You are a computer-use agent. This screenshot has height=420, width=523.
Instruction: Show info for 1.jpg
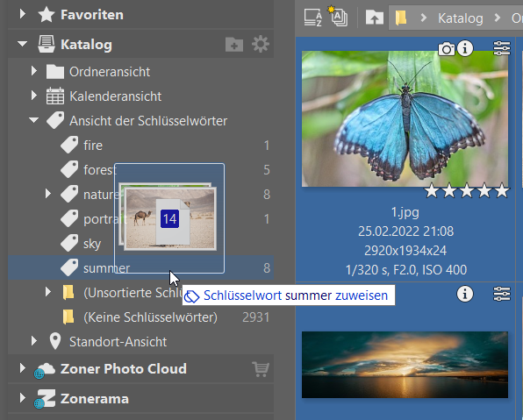(465, 49)
